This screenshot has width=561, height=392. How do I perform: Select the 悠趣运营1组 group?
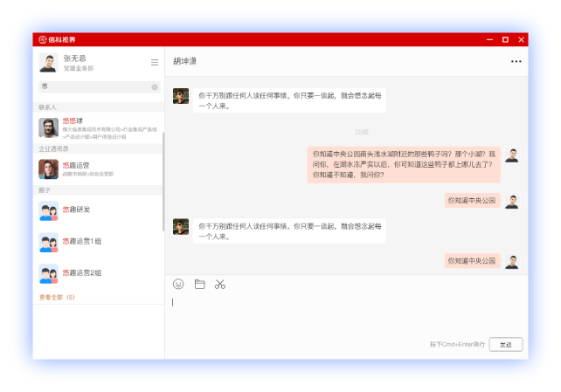[98, 242]
